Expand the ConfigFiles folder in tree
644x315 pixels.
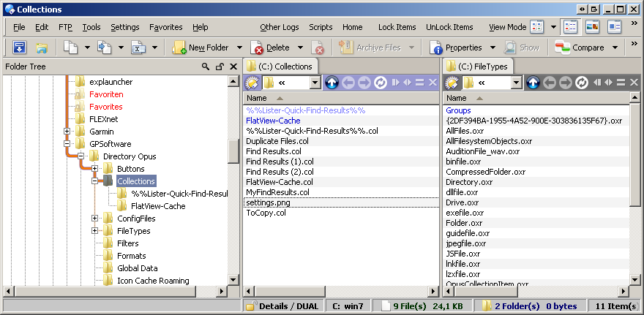(95, 219)
